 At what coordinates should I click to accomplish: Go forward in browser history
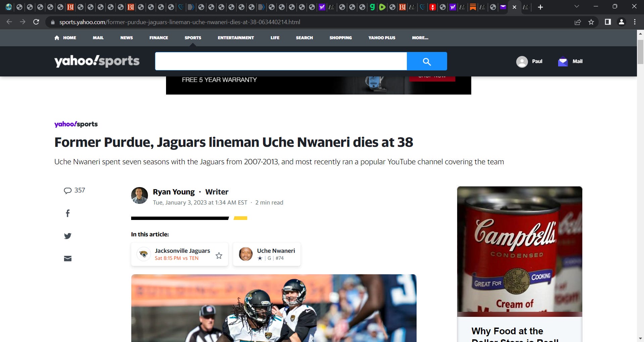(x=22, y=22)
